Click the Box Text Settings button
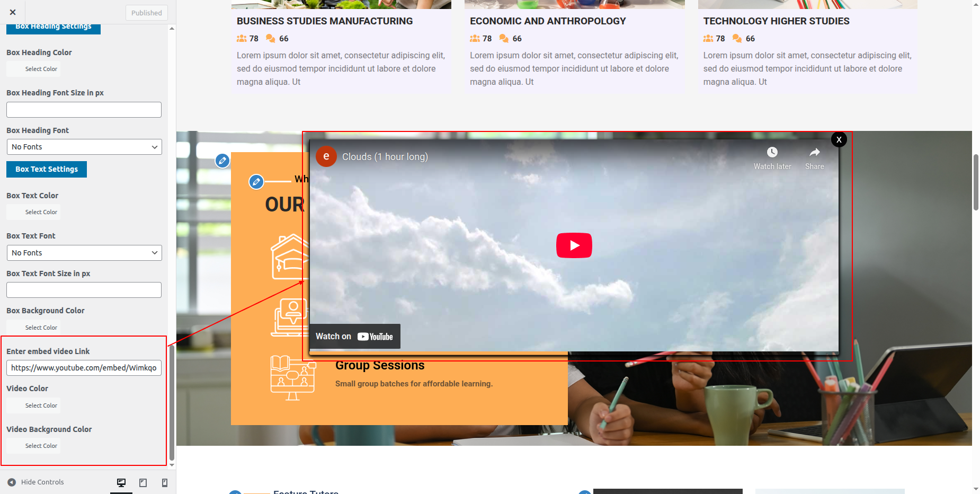Viewport: 980px width, 494px height. [x=47, y=169]
